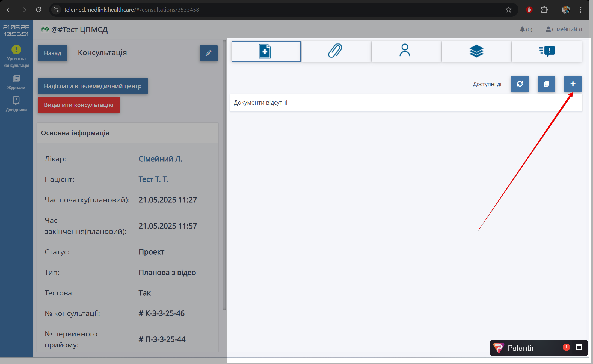This screenshot has width=593, height=364.
Task: Click the copy documents icon button
Action: coord(546,84)
